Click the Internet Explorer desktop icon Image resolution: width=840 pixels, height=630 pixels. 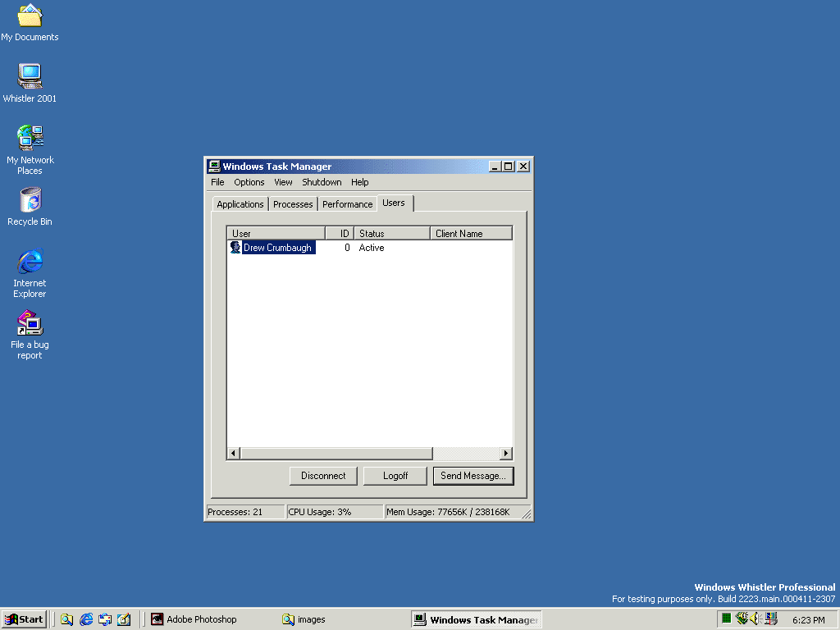(x=30, y=262)
